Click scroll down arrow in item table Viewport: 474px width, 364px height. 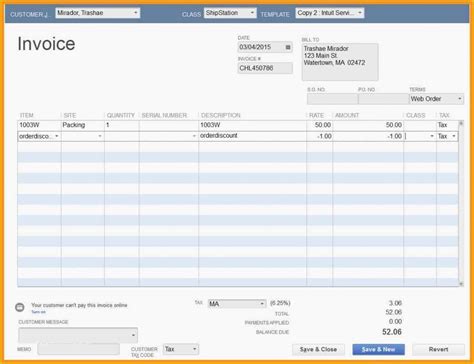click(461, 284)
